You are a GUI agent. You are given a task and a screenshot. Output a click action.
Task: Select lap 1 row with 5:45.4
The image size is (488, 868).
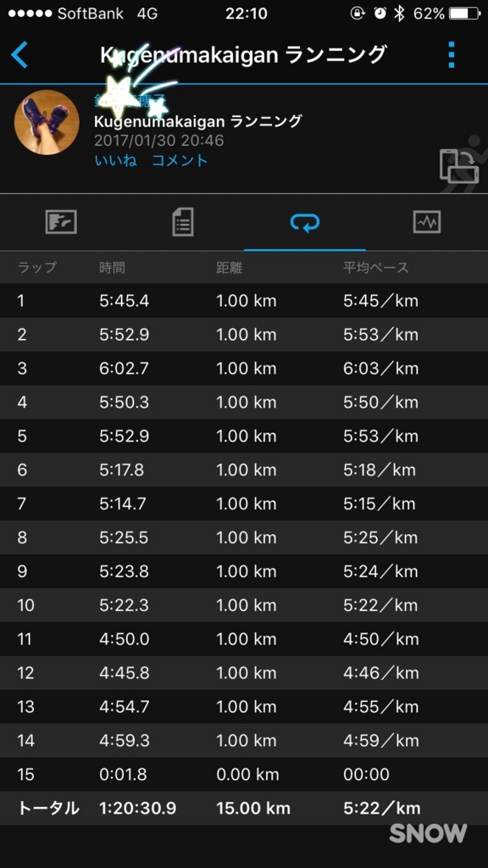click(244, 301)
